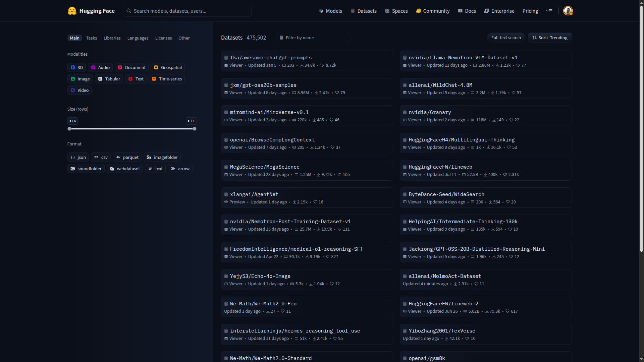
Task: Open the user profile avatar menu
Action: point(568,11)
